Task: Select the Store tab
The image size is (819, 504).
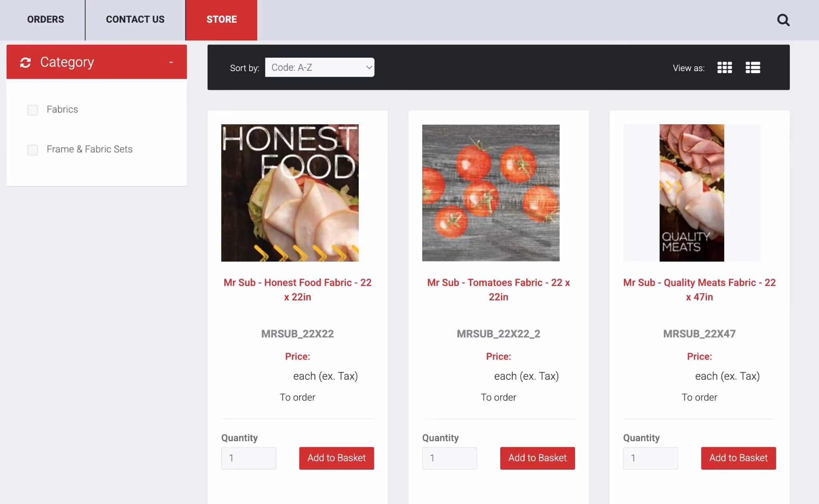Action: point(222,20)
